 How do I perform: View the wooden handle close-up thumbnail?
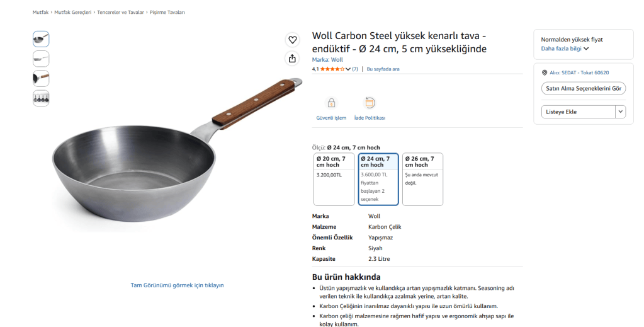[x=41, y=79]
